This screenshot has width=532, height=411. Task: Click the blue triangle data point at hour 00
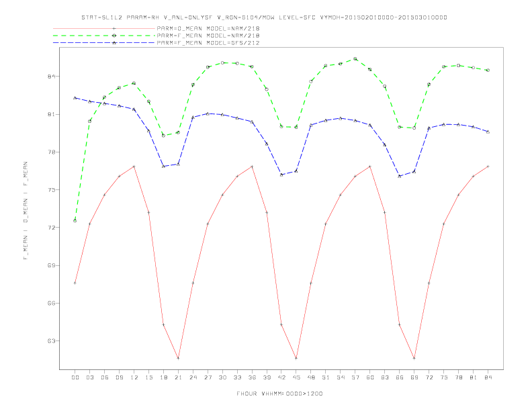click(x=75, y=97)
